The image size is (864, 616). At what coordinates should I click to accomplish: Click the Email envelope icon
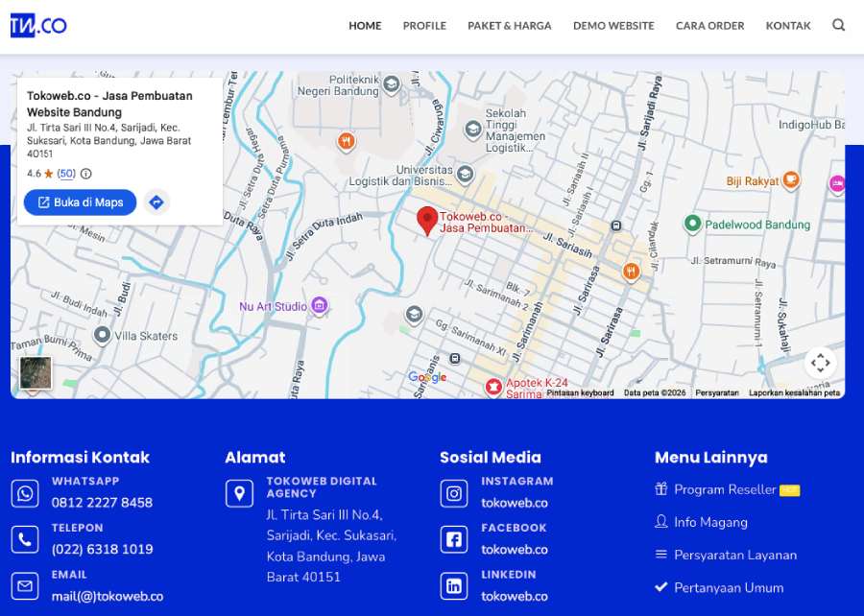point(25,586)
